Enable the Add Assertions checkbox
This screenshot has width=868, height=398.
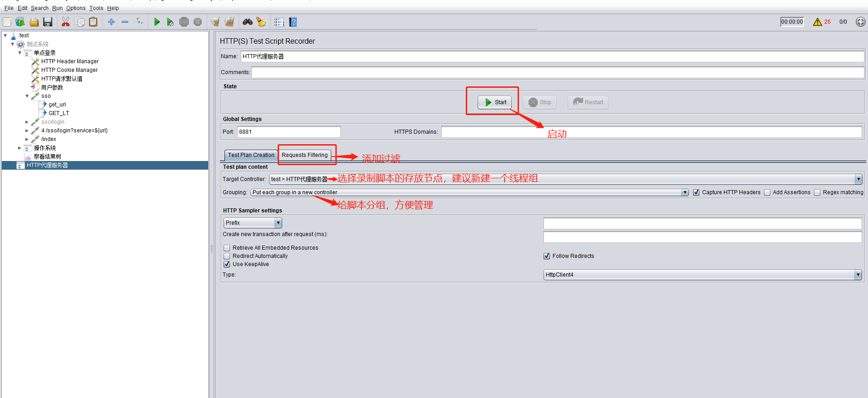tap(767, 192)
